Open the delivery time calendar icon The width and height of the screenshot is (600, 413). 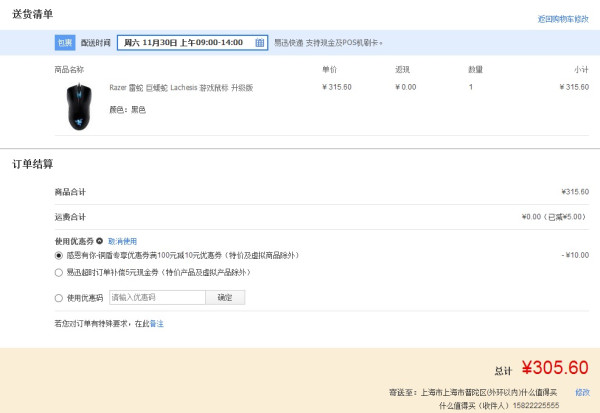[x=259, y=42]
